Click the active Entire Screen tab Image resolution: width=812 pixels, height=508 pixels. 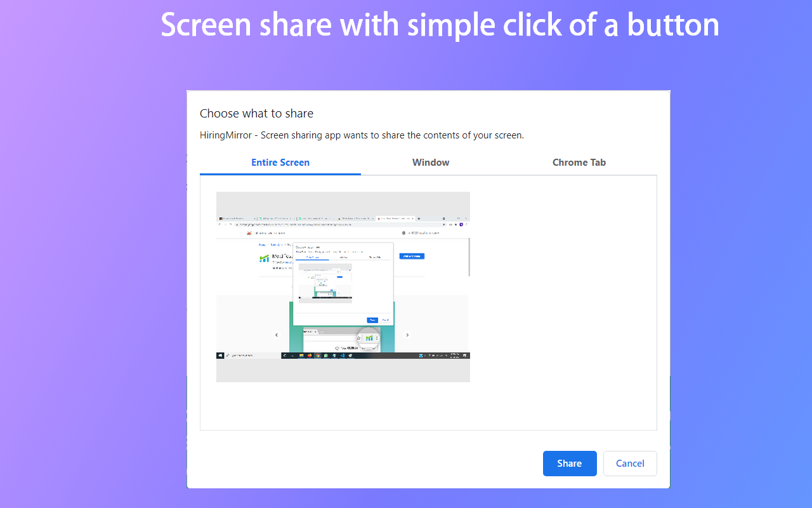click(x=280, y=163)
